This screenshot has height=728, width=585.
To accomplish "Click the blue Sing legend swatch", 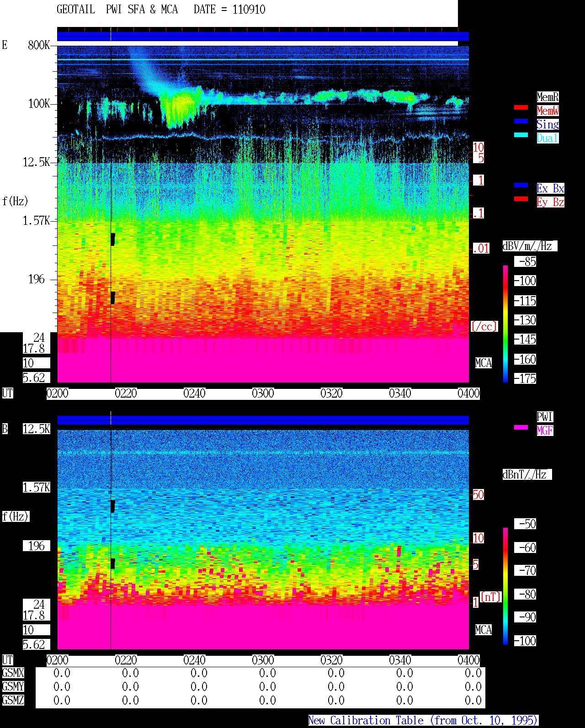I will point(521,121).
